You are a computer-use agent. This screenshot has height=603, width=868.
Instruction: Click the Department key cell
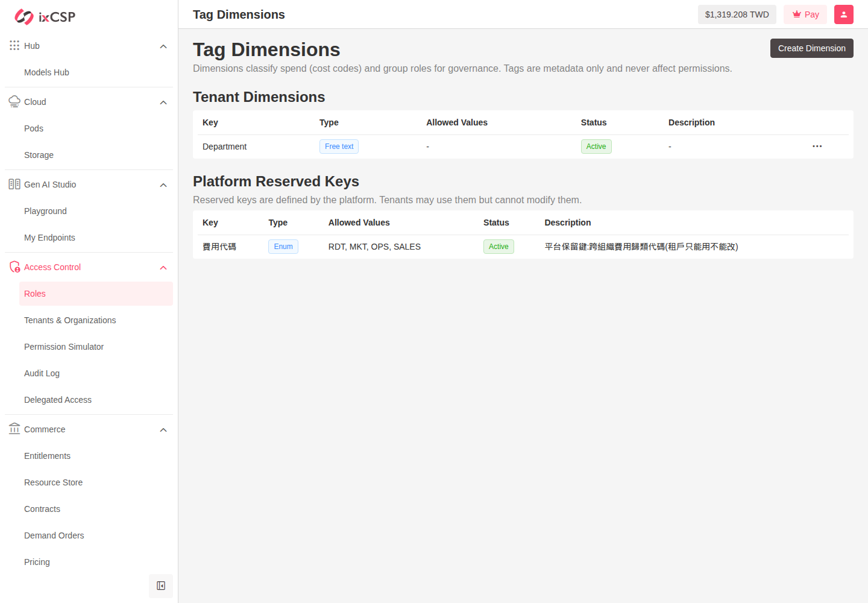tap(224, 147)
